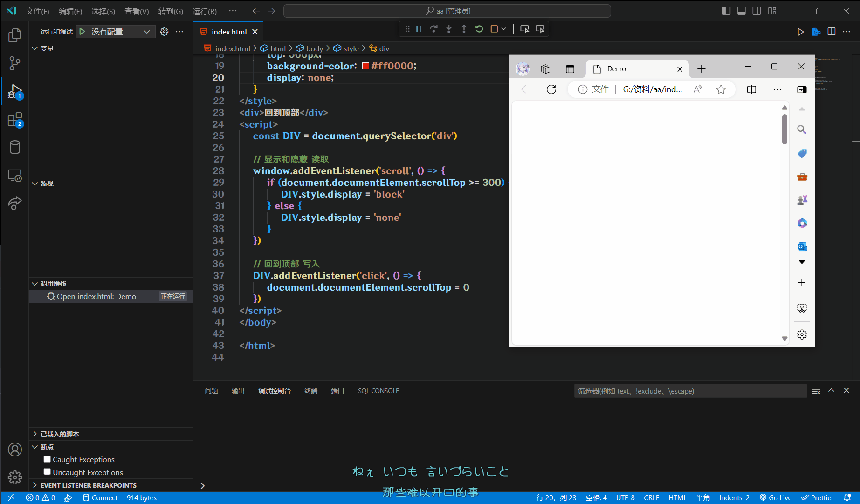The width and height of the screenshot is (860, 504).
Task: Refresh the Demo page in browser
Action: click(551, 89)
